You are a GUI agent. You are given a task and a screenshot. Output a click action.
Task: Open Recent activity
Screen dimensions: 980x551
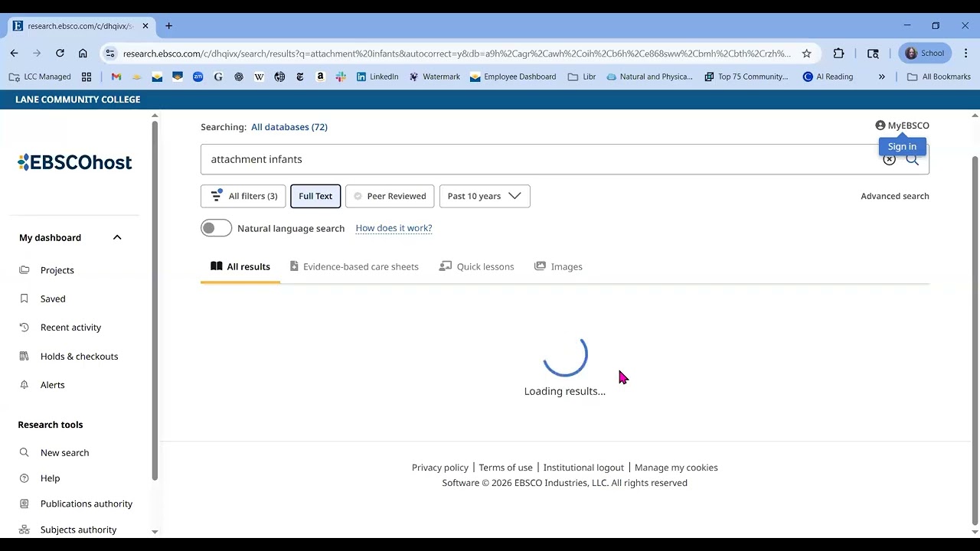[70, 328]
